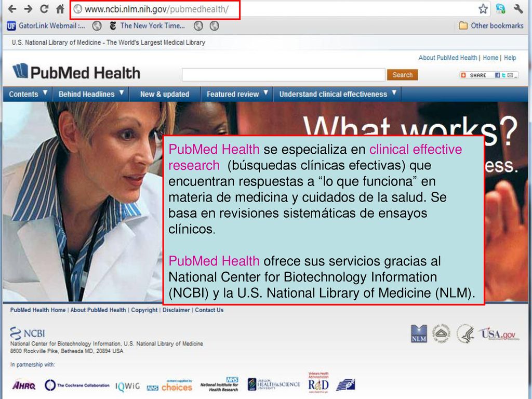Click the NCBI logo in footer
Image resolution: width=532 pixels, height=399 pixels.
[x=28, y=333]
